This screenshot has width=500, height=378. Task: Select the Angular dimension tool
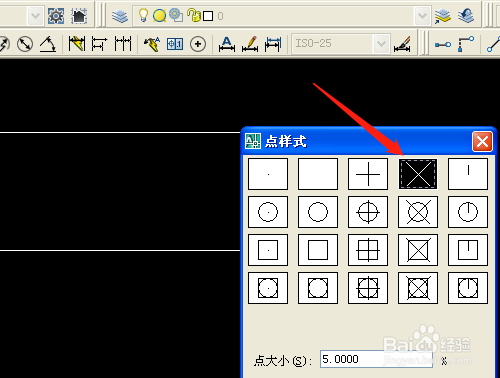coord(48,44)
